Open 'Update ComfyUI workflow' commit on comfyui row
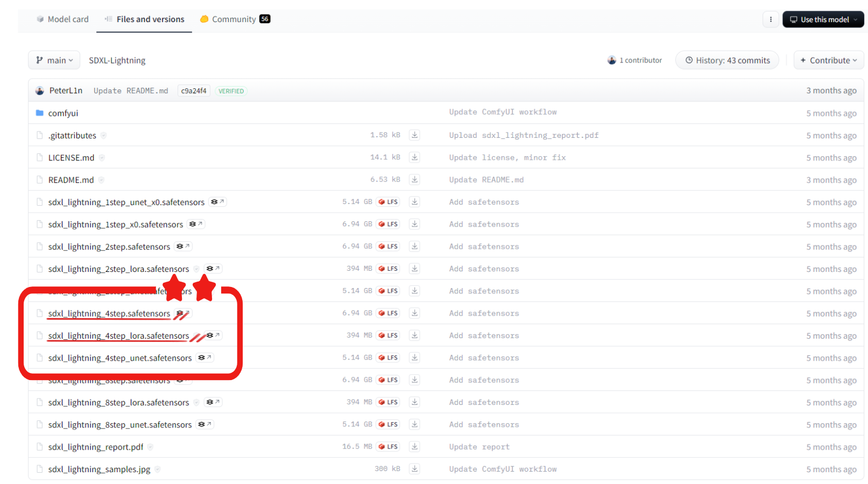Viewport: 868px width, 484px height. tap(503, 112)
